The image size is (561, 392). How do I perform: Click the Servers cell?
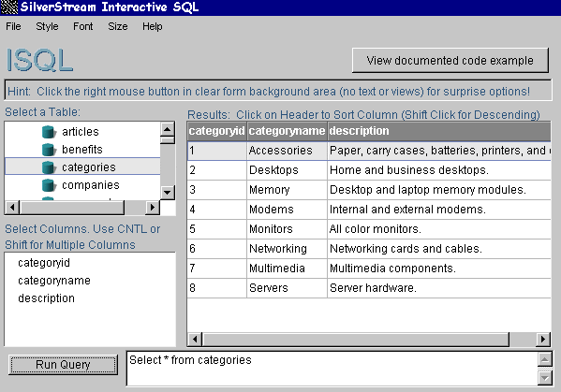(287, 288)
